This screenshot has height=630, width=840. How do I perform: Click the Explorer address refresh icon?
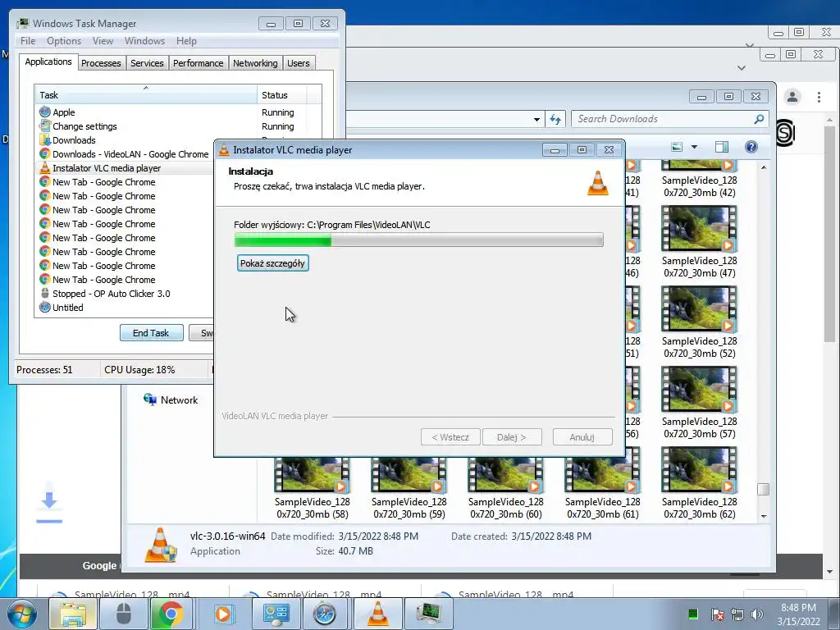click(555, 119)
